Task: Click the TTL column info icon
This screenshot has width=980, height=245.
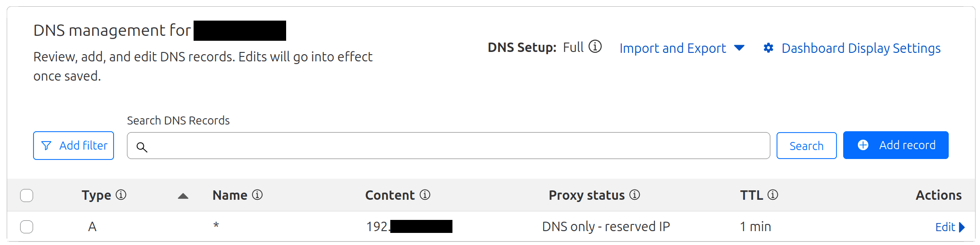Action: click(x=773, y=195)
